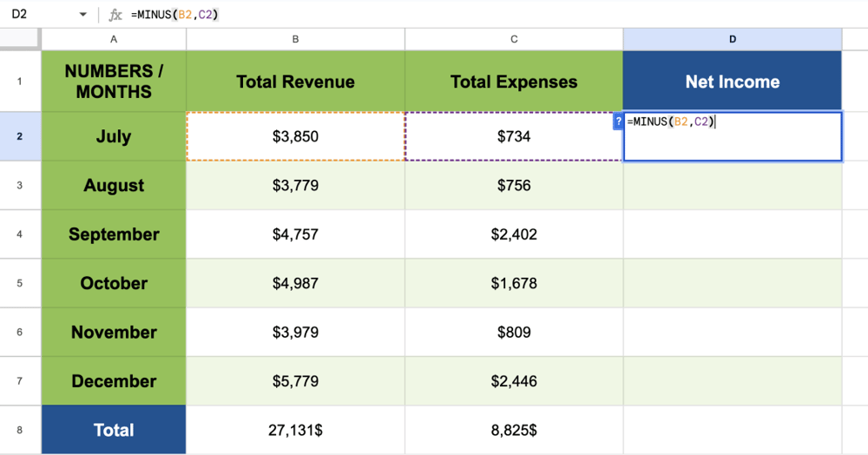
Task: Select the Total Expenses header cell
Action: click(514, 82)
